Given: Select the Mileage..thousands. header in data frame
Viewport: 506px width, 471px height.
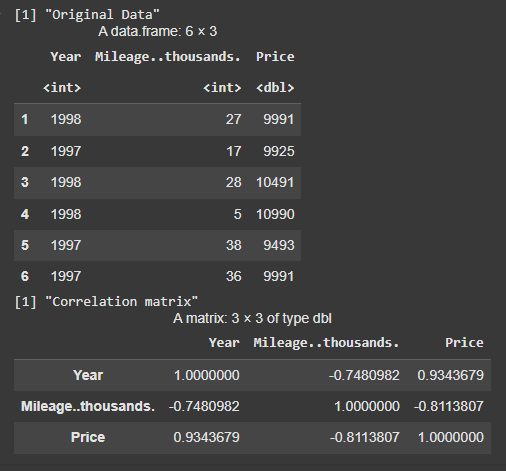Looking at the screenshot, I should [x=167, y=57].
